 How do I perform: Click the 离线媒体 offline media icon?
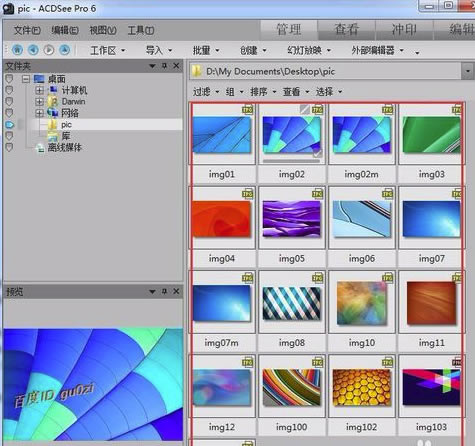point(40,148)
